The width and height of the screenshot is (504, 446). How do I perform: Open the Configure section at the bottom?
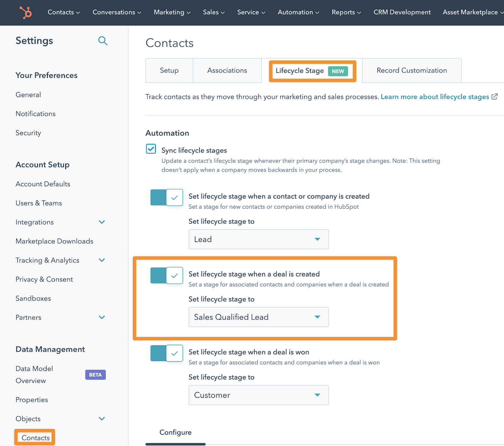click(x=175, y=432)
